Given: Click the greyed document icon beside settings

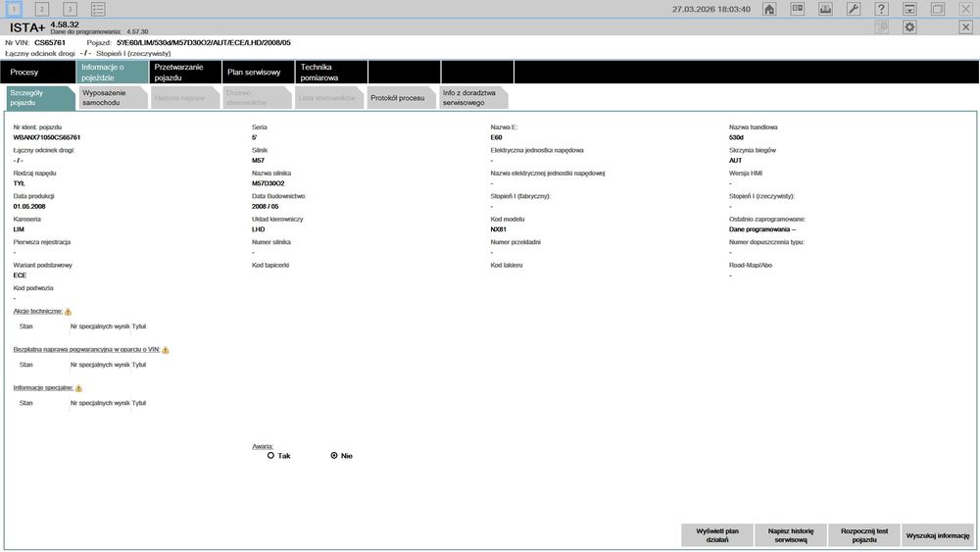Looking at the screenshot, I should click(x=882, y=26).
